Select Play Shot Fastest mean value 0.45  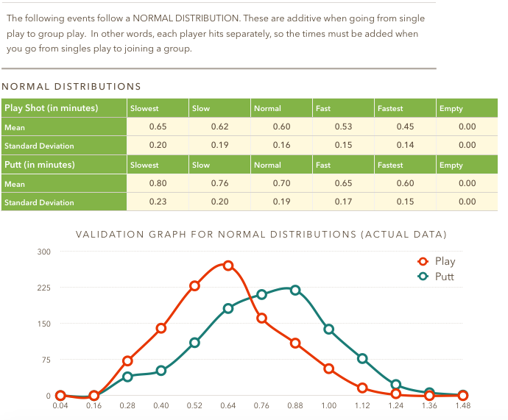click(x=405, y=127)
